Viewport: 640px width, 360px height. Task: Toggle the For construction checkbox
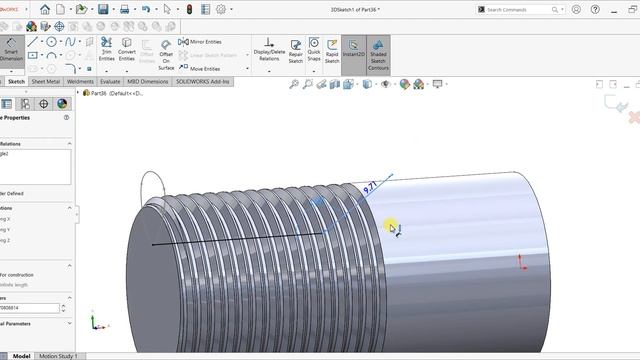(x=16, y=275)
